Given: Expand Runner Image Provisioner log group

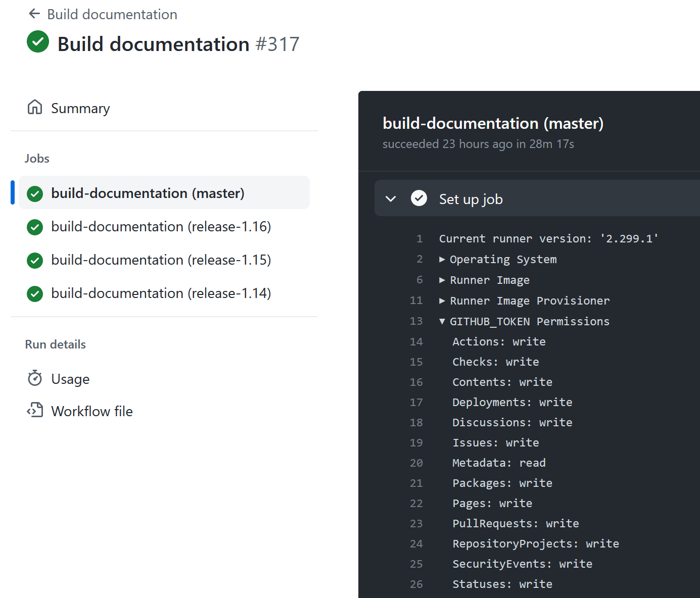Looking at the screenshot, I should point(524,301).
